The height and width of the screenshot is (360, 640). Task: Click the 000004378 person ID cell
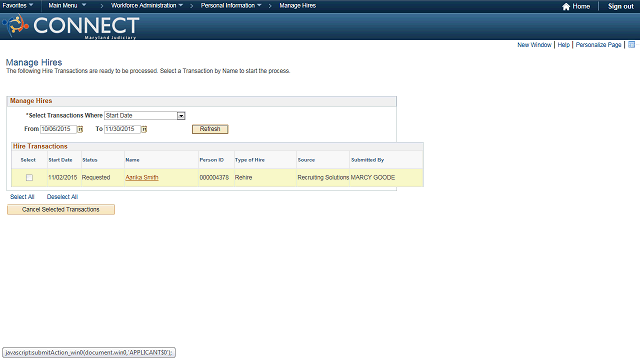(214, 178)
